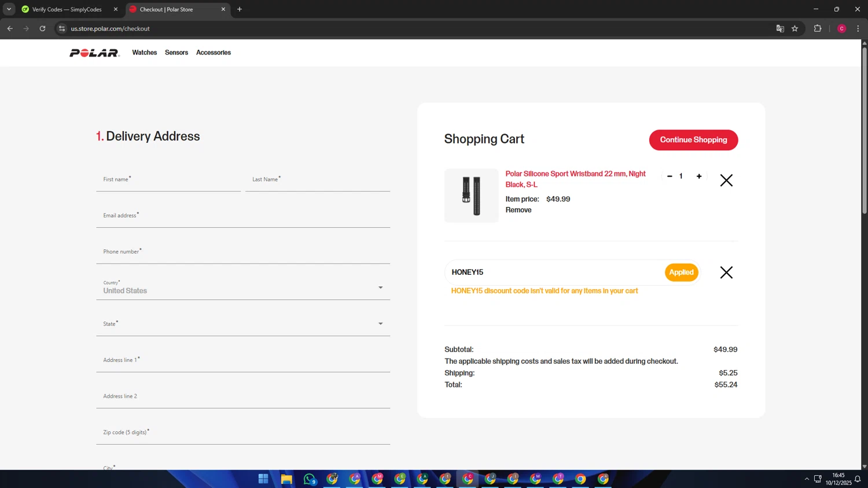Focus the Address line 2 field
The width and height of the screenshot is (868, 488).
pos(243,397)
